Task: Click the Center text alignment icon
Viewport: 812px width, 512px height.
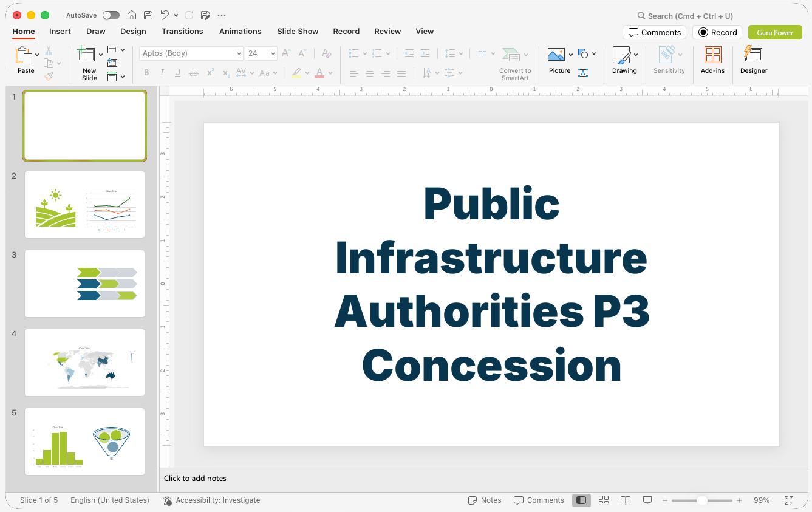Action: tap(370, 73)
